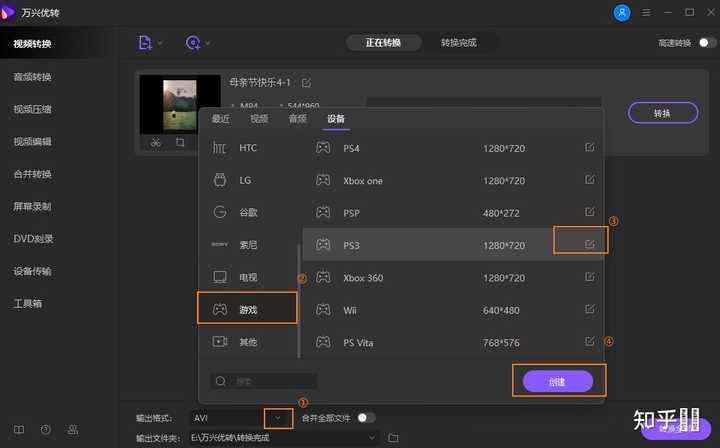Screen dimensions: 720x448
Task: Select the PS3 preset row
Action: (453, 245)
